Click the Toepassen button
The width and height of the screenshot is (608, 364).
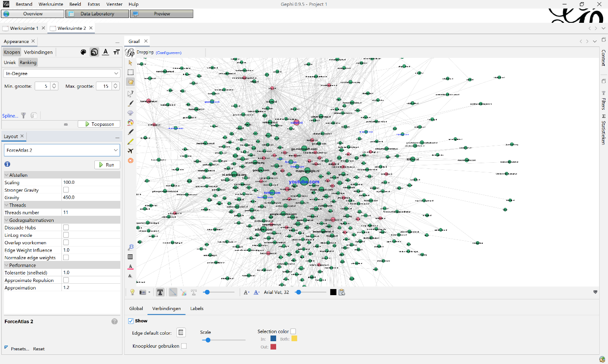point(99,124)
